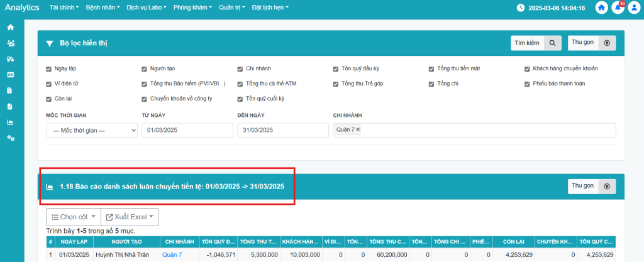Remove the Quận 7 branch tag
The width and height of the screenshot is (644, 262).
coord(358,129)
